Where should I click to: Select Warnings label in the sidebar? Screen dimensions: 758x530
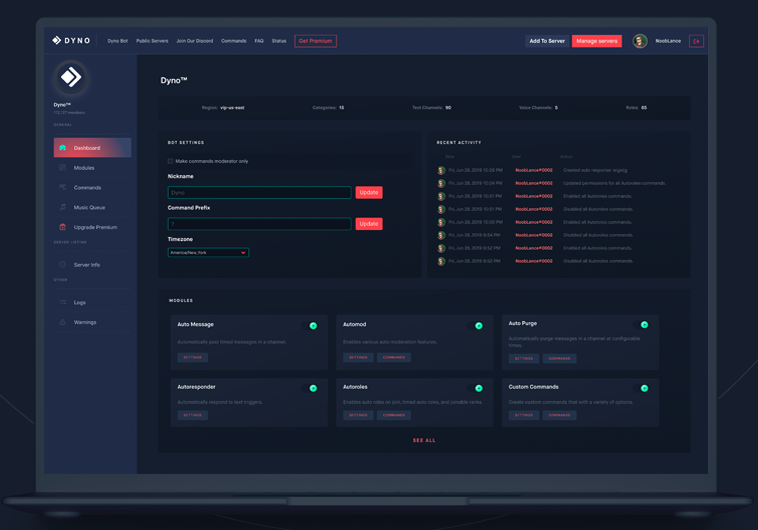click(85, 323)
